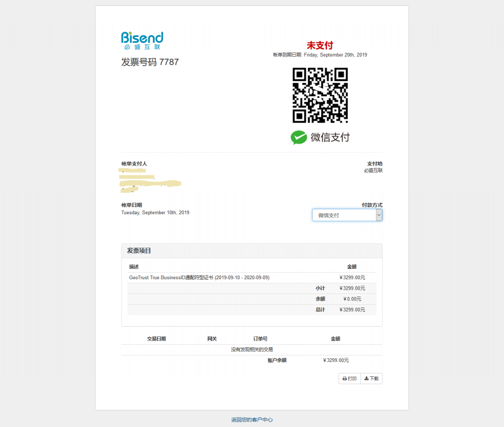504x427 pixels.
Task: Click the GeoTrust True BusinessID certificate line item
Action: [x=199, y=277]
